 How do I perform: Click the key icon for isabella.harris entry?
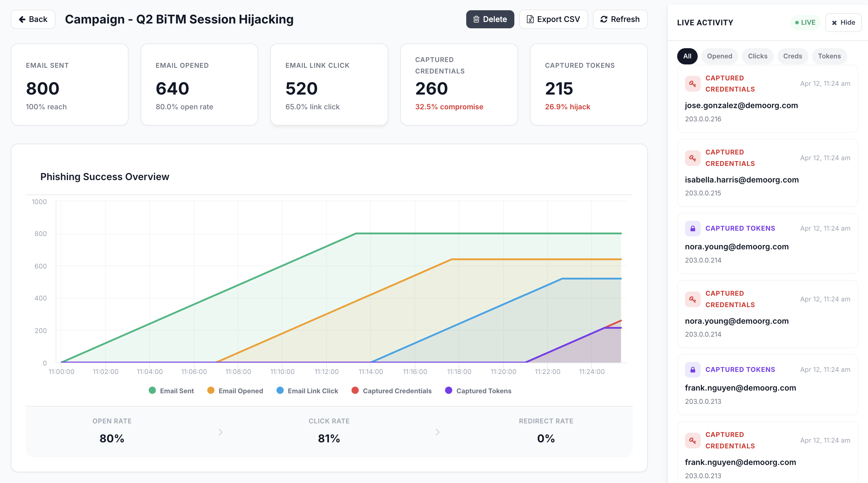click(x=693, y=158)
